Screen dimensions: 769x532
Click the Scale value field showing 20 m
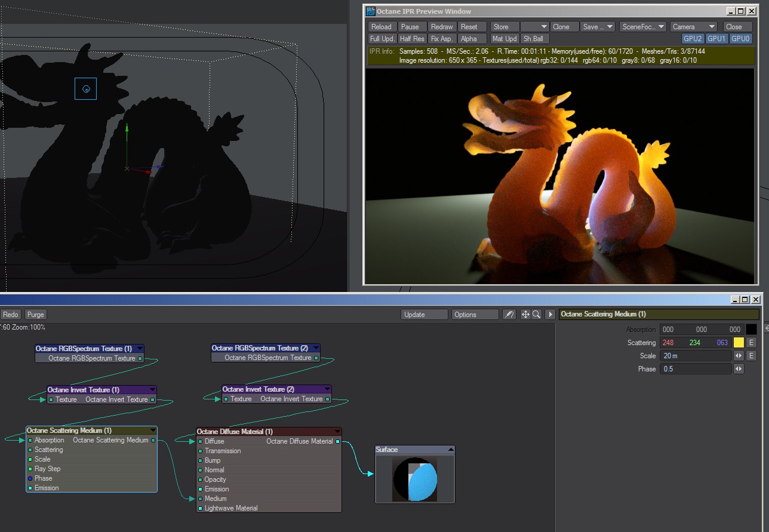click(x=696, y=356)
